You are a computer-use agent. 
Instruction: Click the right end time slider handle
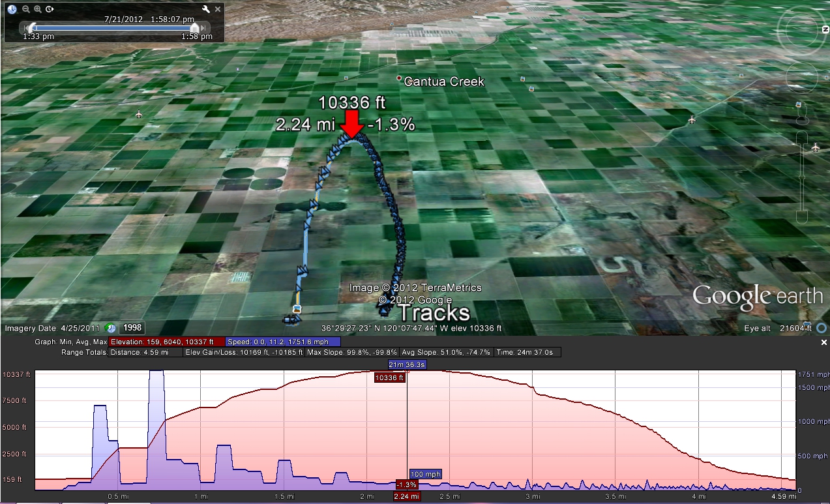(194, 27)
